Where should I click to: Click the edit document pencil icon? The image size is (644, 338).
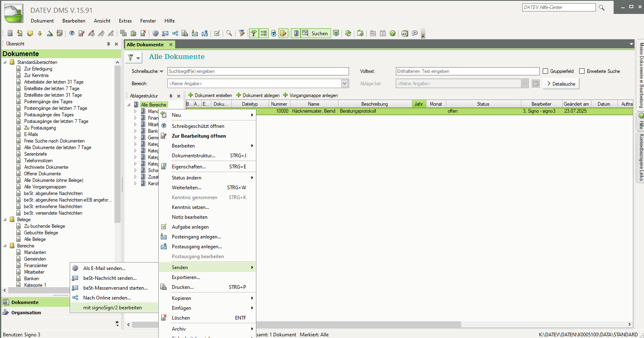pos(81,33)
